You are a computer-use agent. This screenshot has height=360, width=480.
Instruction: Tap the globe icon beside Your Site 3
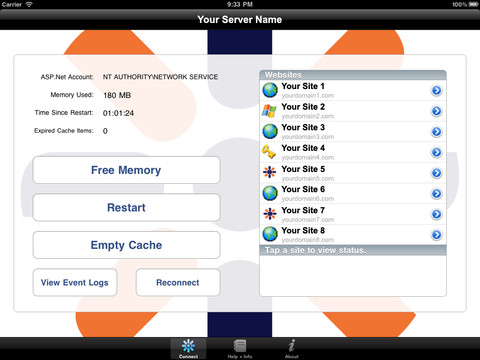(270, 131)
